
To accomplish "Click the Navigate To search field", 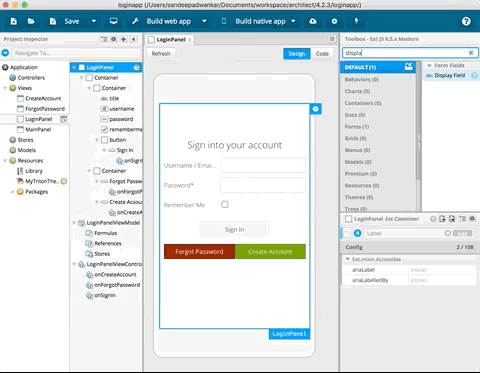I will coord(76,53).
